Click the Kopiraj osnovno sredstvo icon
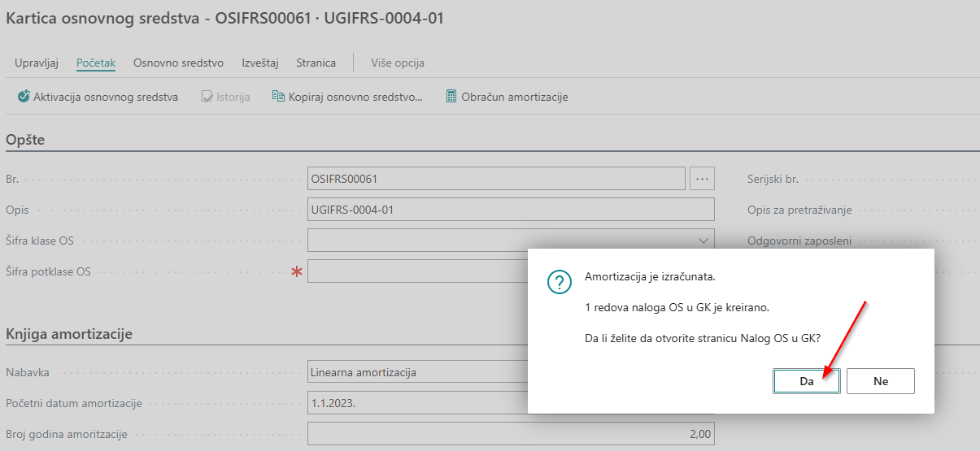Screen dimensions: 980x451 click(278, 97)
